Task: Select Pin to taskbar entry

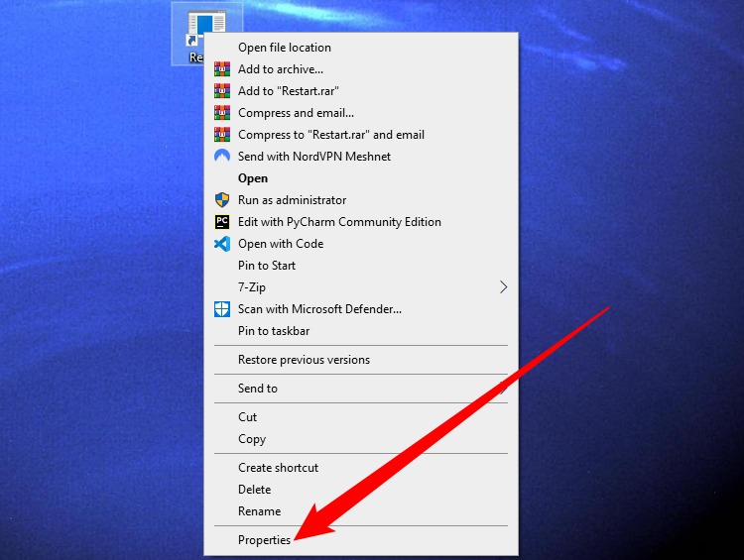Action: pos(361,331)
